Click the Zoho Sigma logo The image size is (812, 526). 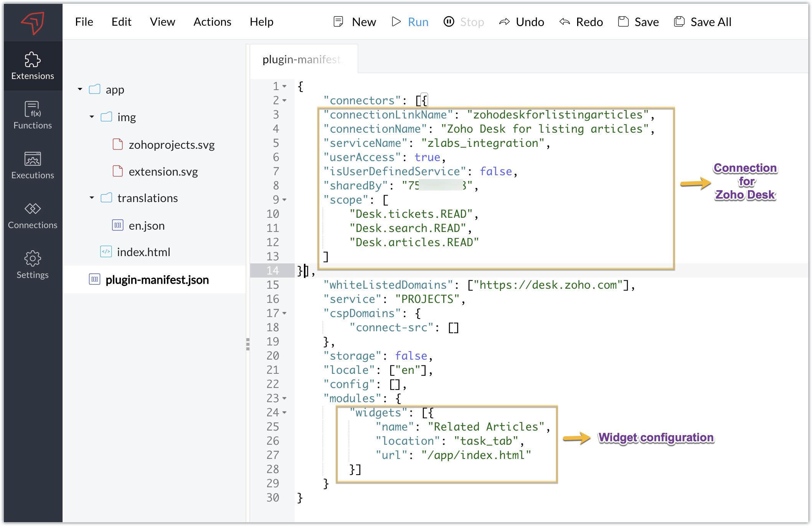[x=33, y=22]
